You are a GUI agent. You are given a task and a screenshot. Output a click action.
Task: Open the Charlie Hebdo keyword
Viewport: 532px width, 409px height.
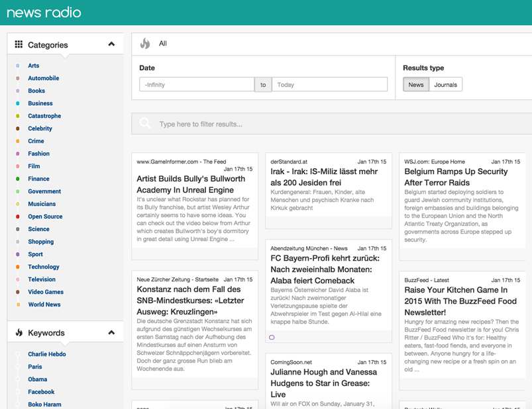pos(47,354)
